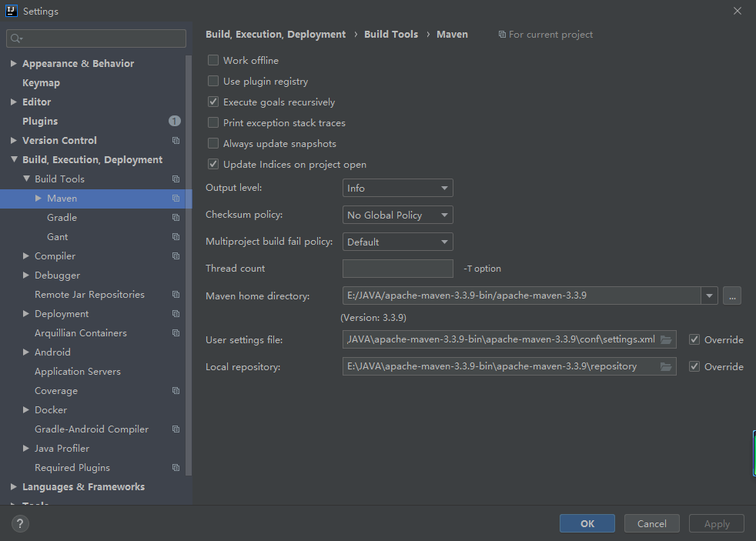Toggle Override for Local repository

(694, 366)
